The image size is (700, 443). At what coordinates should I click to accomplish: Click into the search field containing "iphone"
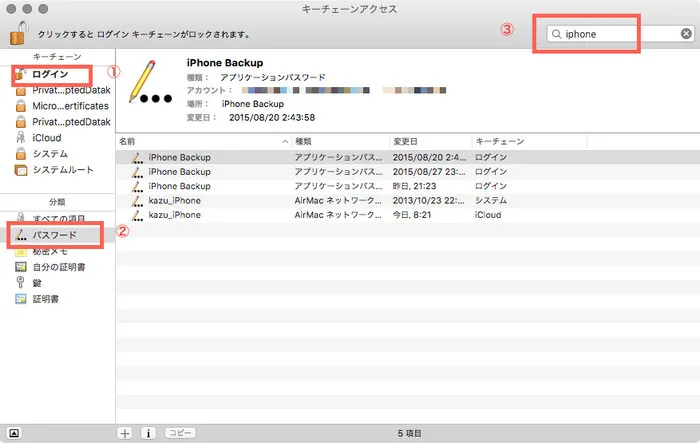pyautogui.click(x=621, y=34)
